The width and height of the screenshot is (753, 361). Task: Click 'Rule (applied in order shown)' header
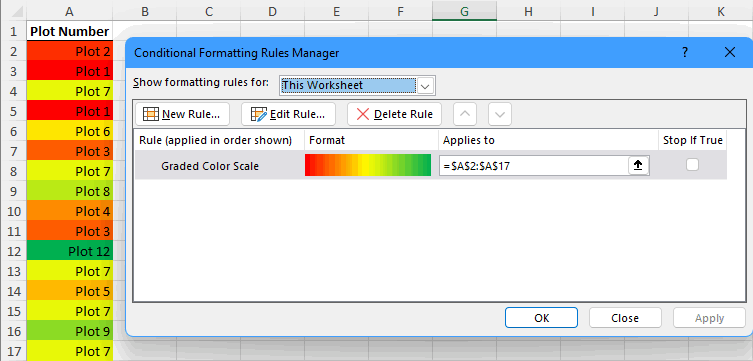(x=219, y=140)
